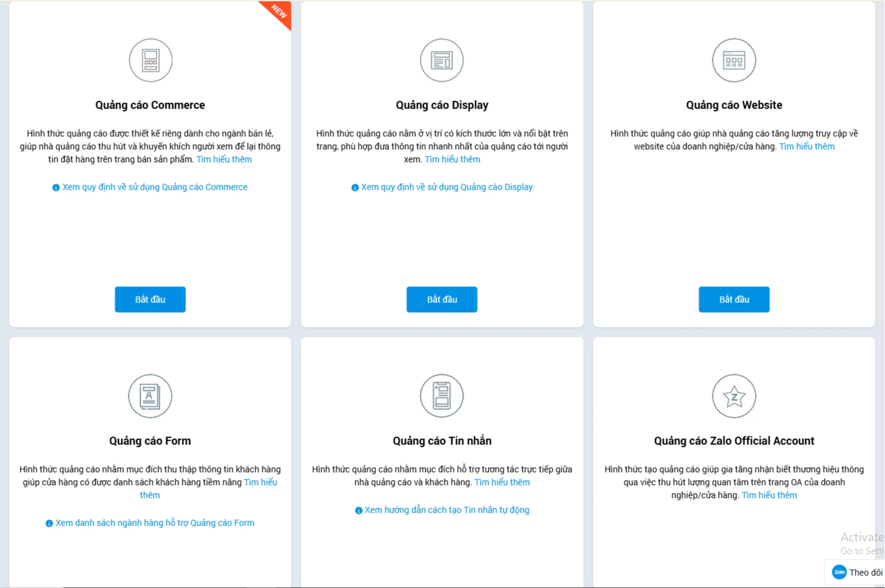This screenshot has height=588, width=885.
Task: Click the Quảng cáo Display icon
Action: pyautogui.click(x=442, y=60)
